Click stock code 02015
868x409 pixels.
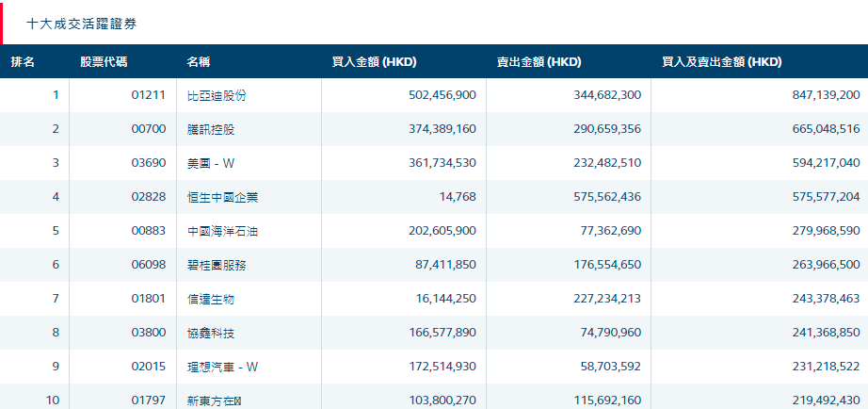pos(149,367)
